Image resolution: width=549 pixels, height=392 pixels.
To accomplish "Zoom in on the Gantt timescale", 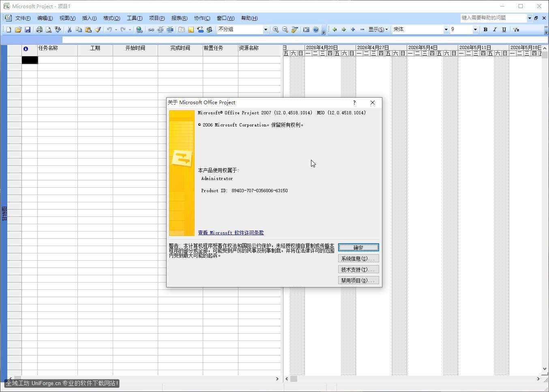I will (276, 30).
